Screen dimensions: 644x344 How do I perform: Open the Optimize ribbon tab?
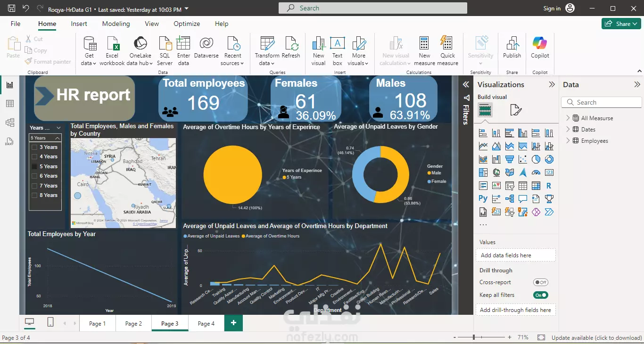coord(187,24)
